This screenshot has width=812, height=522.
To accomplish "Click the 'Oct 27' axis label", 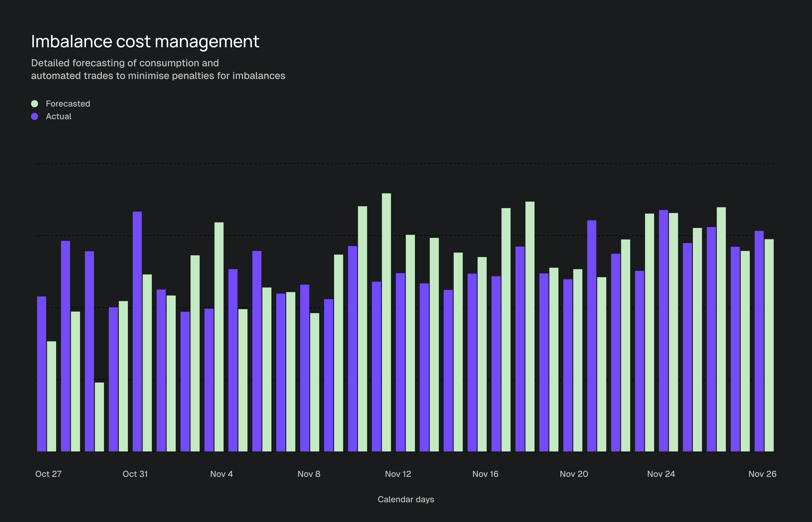I will point(48,474).
